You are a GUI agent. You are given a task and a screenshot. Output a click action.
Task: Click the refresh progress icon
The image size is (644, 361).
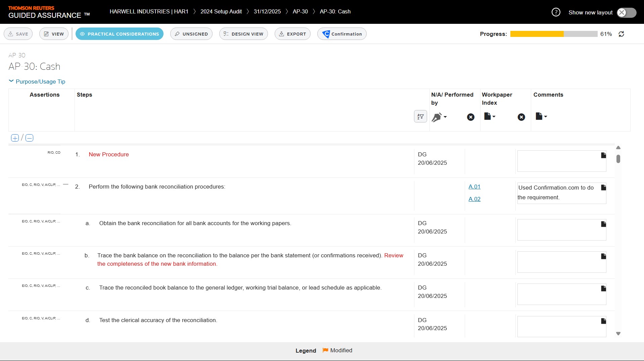(621, 34)
